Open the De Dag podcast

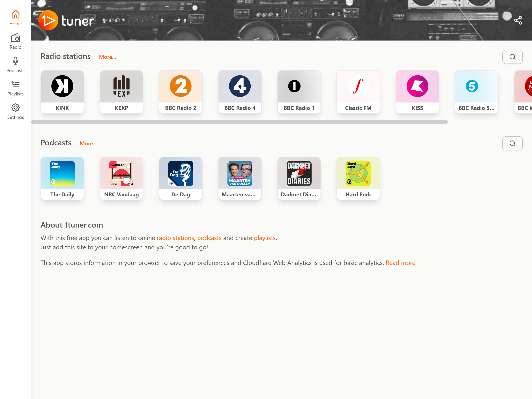181,178
